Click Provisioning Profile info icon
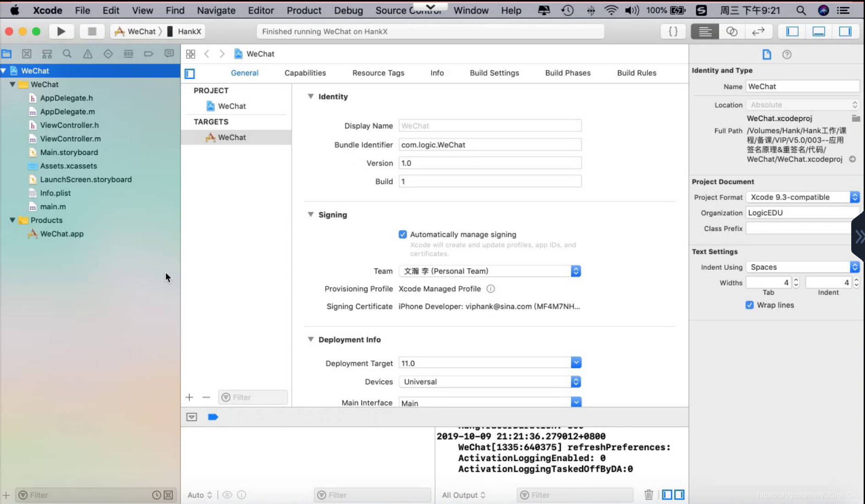Viewport: 865px width, 504px height. (490, 289)
